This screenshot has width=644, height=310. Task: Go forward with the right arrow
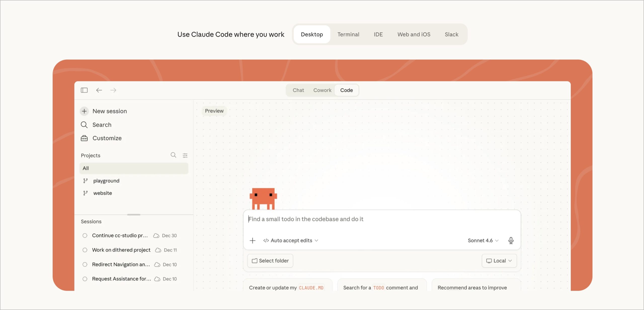point(113,90)
